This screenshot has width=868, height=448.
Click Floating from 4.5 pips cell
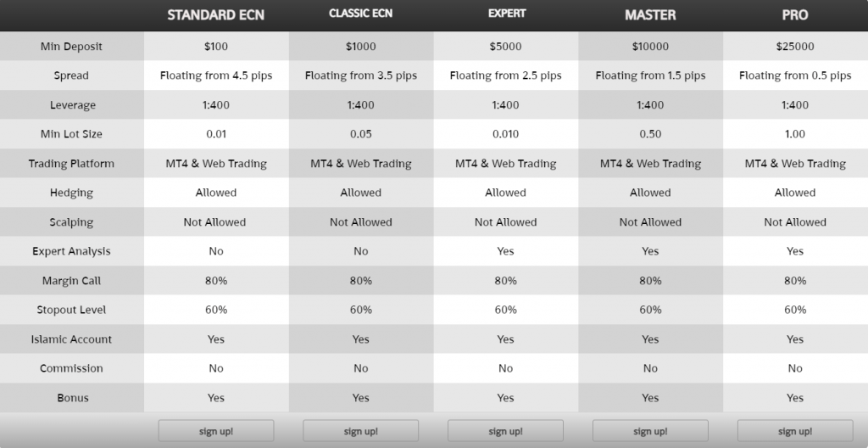[216, 76]
